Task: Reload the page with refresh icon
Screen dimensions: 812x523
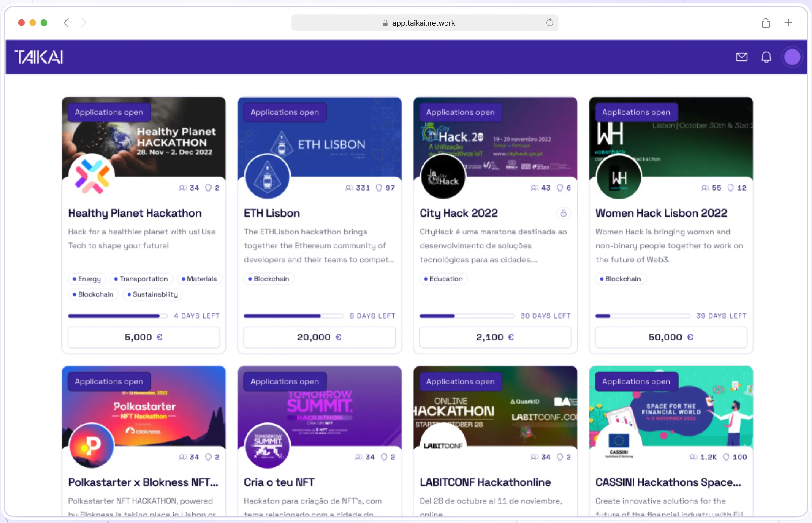Action: (x=549, y=23)
